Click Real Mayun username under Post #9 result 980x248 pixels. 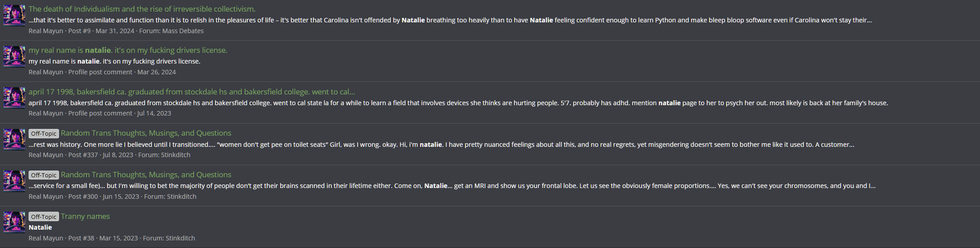pos(46,31)
